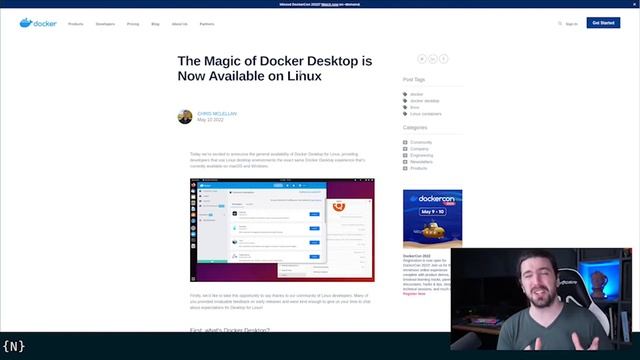Click the Categories heading
Image resolution: width=640 pixels, height=360 pixels.
click(x=415, y=128)
